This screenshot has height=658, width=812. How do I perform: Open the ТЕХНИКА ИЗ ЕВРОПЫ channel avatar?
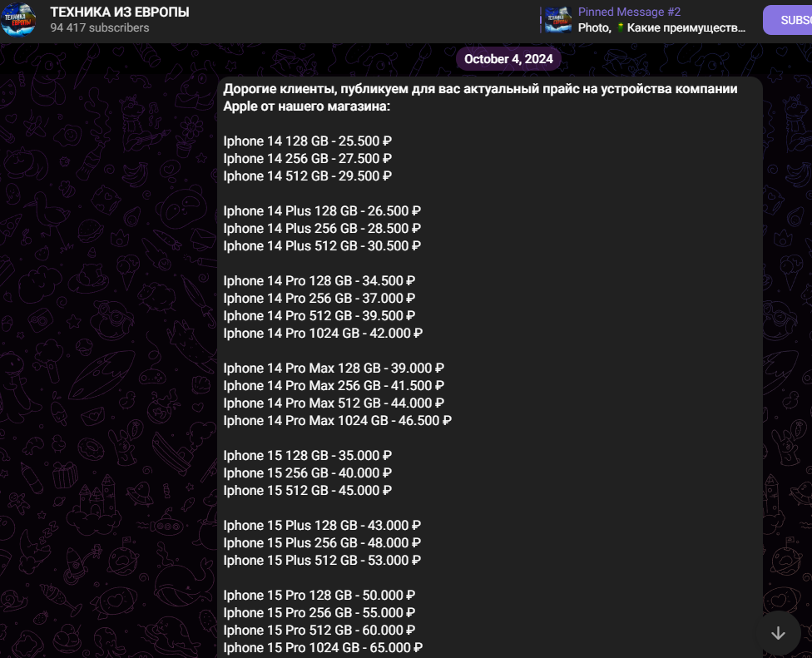coord(18,20)
